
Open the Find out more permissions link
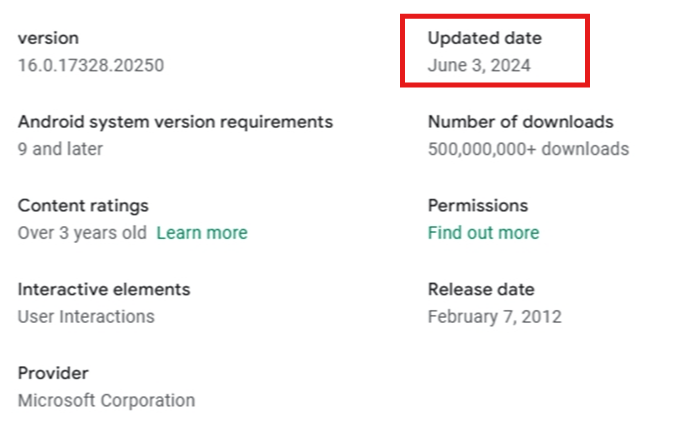click(483, 233)
